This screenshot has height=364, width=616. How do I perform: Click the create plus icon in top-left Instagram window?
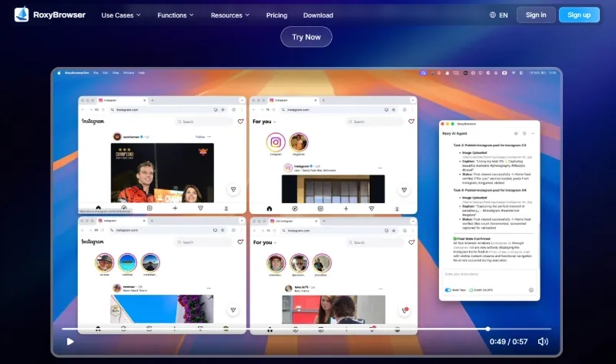tap(175, 208)
